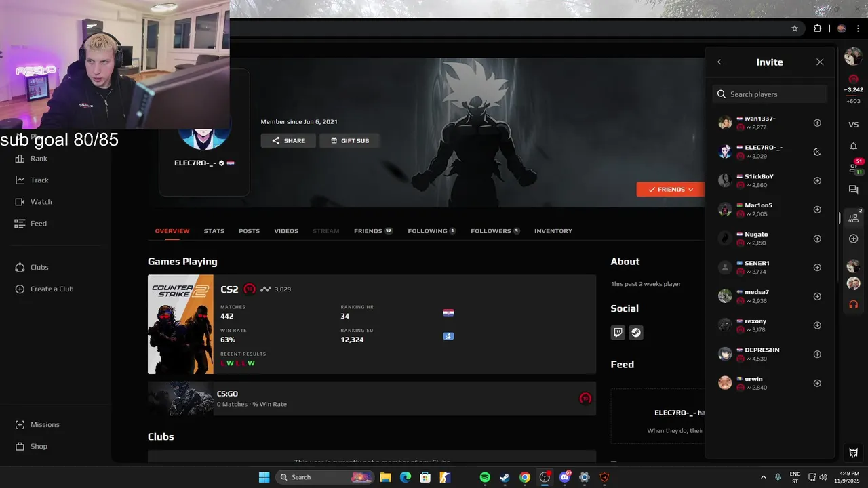This screenshot has width=868, height=488.
Task: Switch to the FOLLOWING tab
Action: click(431, 231)
